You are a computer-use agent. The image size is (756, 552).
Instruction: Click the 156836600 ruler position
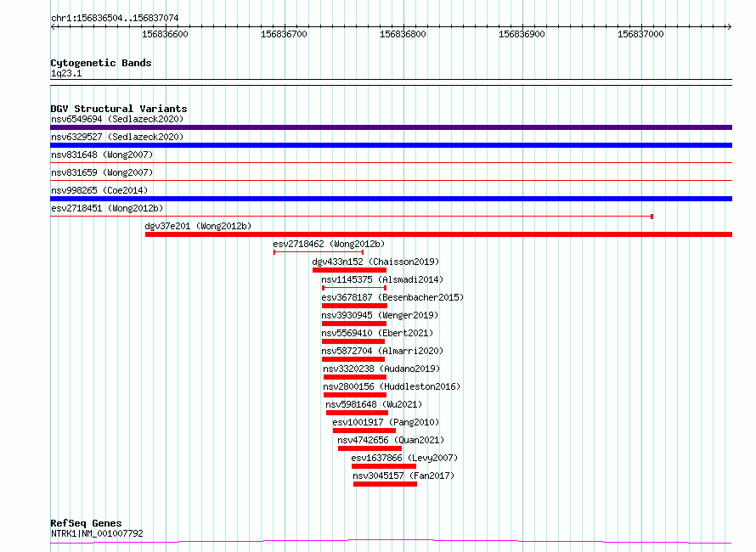point(166,34)
